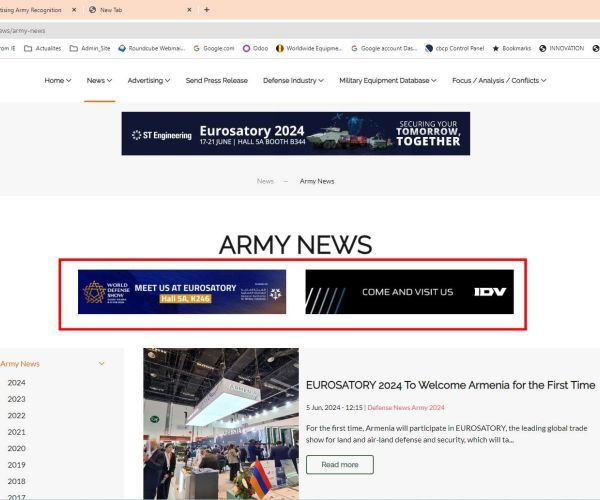Open the cbcp Control Panel bookmark
600x500 pixels.
pyautogui.click(x=454, y=47)
